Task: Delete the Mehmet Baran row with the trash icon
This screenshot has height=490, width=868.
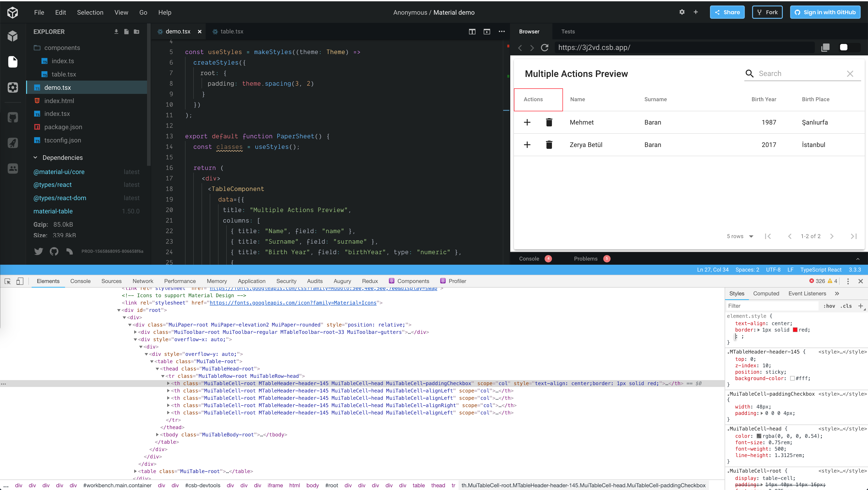Action: [x=549, y=122]
